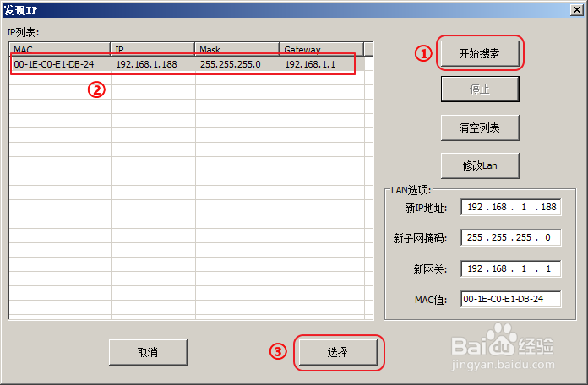Screen dimensions: 588x385
Task: Click the 开始搜索 button
Action: 480,53
